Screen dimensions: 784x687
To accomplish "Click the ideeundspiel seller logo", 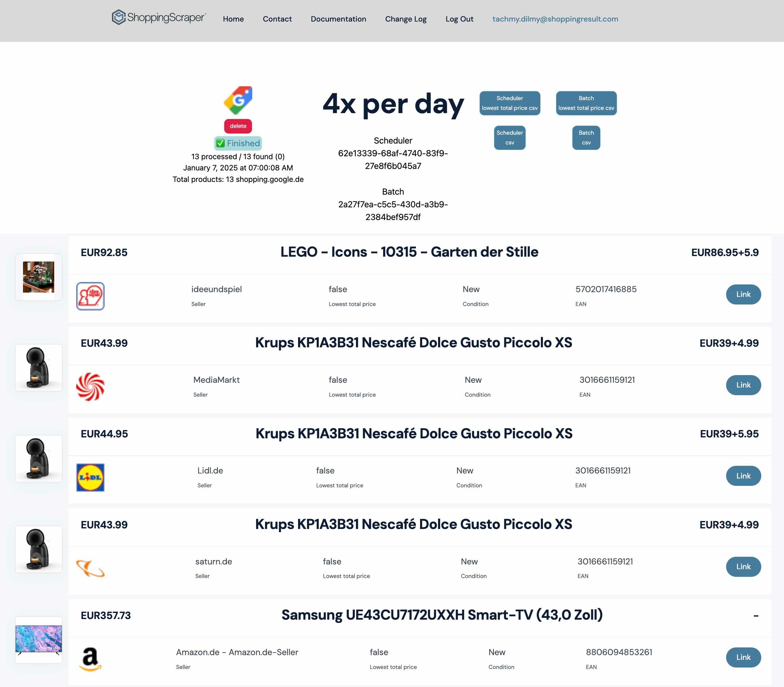I will pyautogui.click(x=90, y=296).
